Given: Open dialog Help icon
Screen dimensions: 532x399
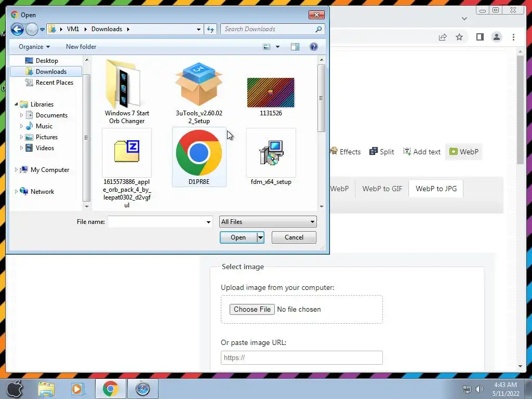Looking at the screenshot, I should [314, 46].
